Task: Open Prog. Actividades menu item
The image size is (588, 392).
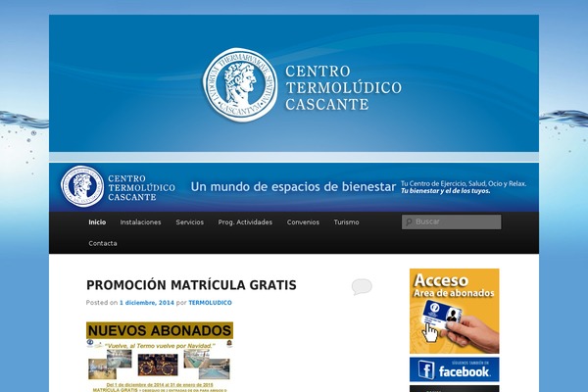Action: [x=245, y=222]
